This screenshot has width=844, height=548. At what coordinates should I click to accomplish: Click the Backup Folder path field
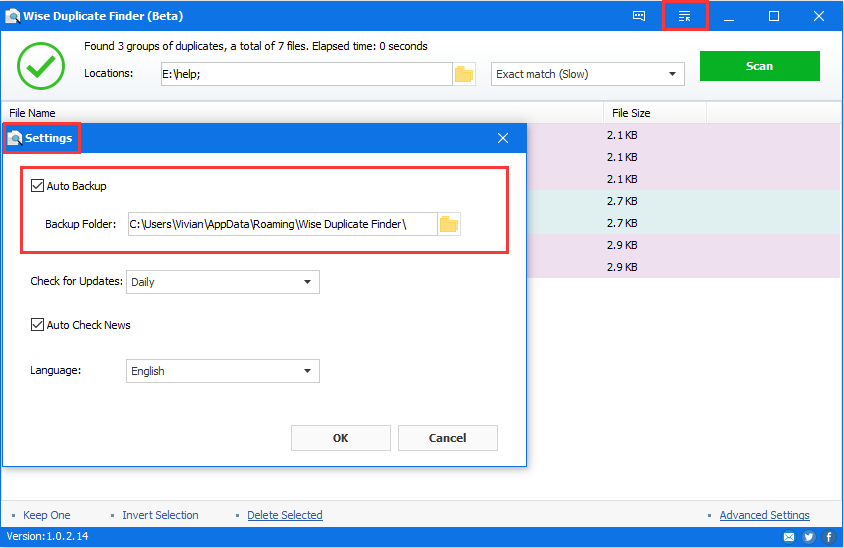pos(283,224)
